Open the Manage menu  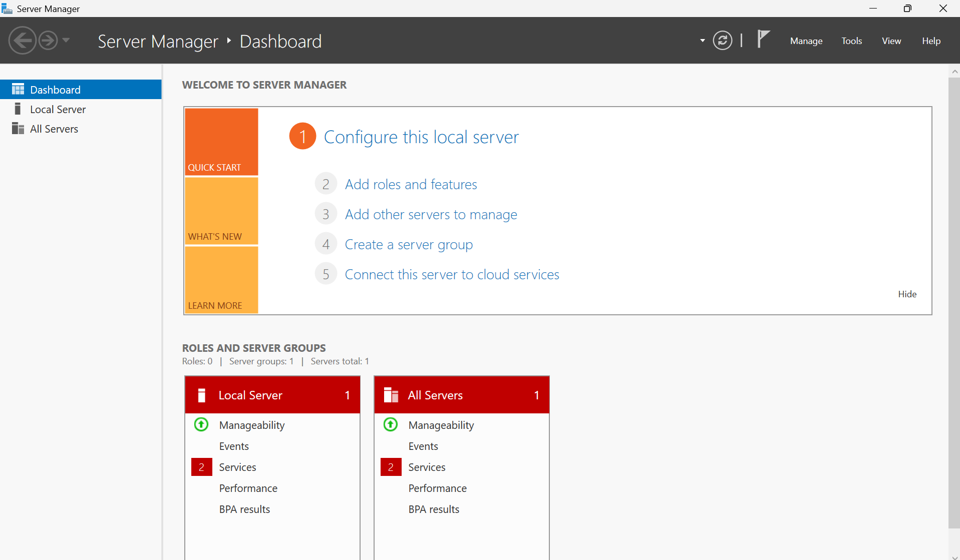tap(806, 41)
